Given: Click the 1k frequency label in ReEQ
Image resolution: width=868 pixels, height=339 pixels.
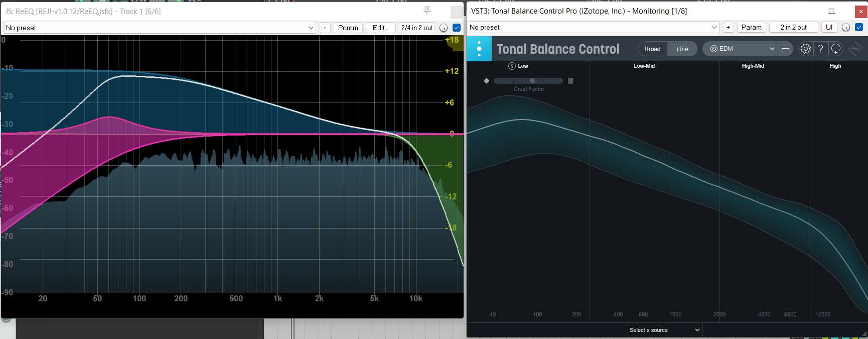Looking at the screenshot, I should pyautogui.click(x=277, y=298).
